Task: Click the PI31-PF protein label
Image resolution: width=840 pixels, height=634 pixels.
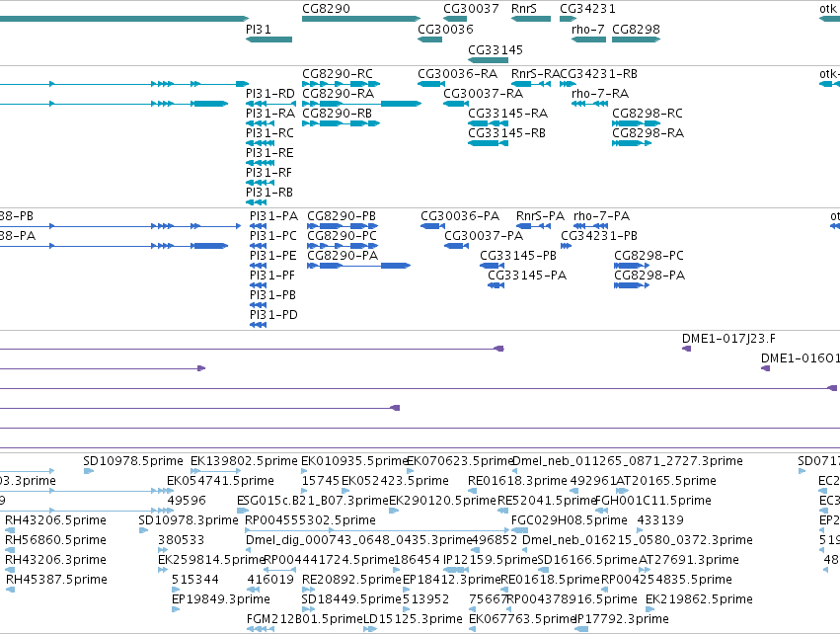Action: pyautogui.click(x=272, y=276)
